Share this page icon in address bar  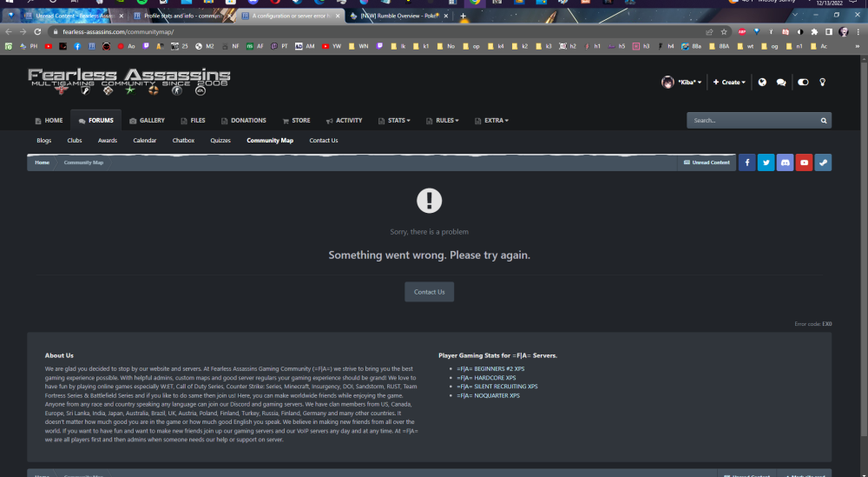(709, 31)
